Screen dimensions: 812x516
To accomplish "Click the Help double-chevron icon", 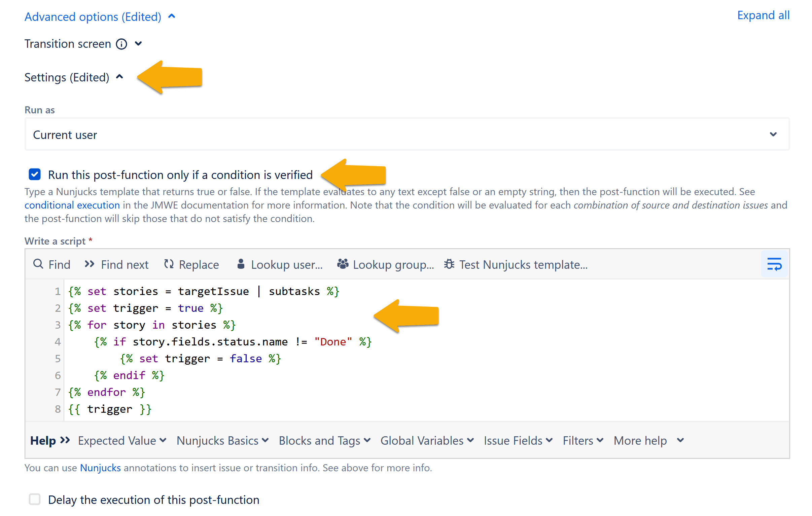I will [65, 440].
